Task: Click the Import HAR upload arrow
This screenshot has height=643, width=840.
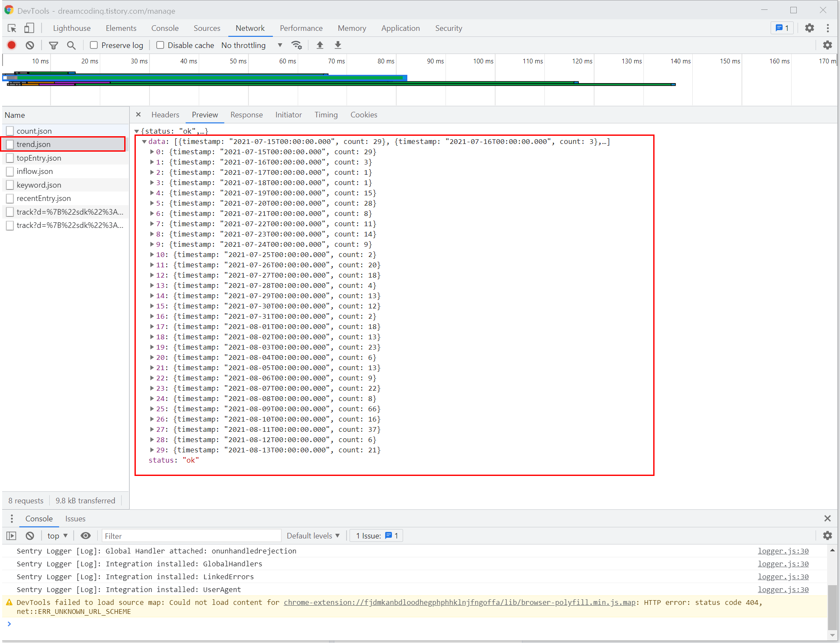Action: tap(320, 45)
